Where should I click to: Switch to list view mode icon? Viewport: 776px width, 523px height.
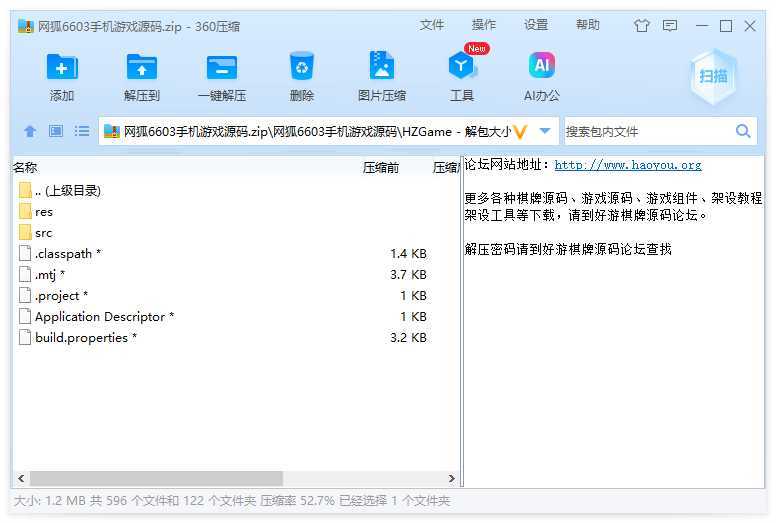pos(82,131)
